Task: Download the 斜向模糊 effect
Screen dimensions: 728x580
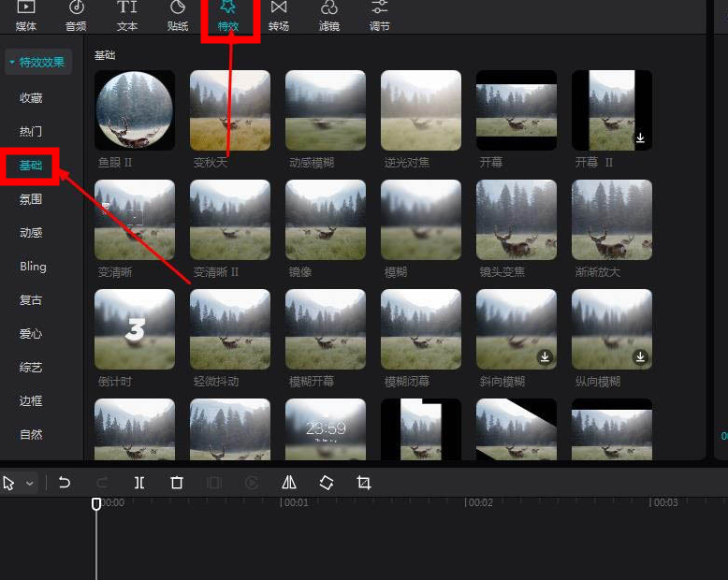Action: pos(545,357)
